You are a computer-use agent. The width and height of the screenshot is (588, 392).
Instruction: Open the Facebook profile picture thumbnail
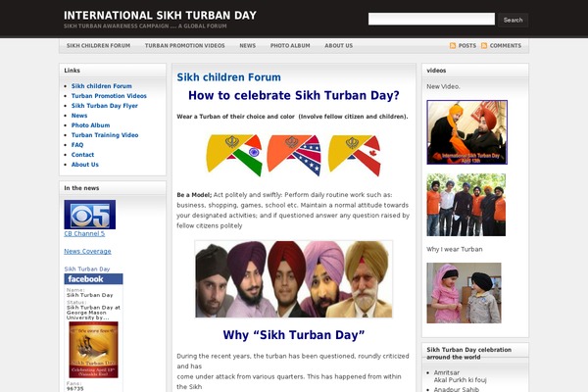(x=93, y=350)
